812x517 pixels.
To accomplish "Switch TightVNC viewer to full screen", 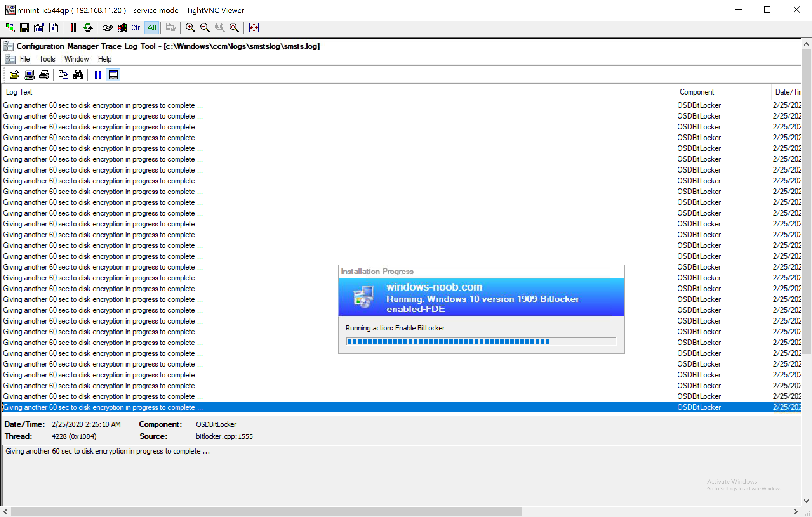I will 254,28.
